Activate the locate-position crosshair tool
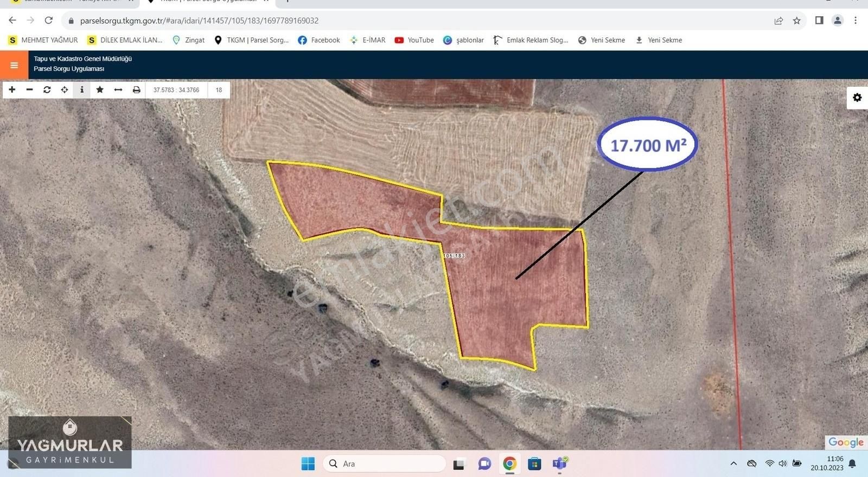Image resolution: width=868 pixels, height=477 pixels. pos(65,90)
